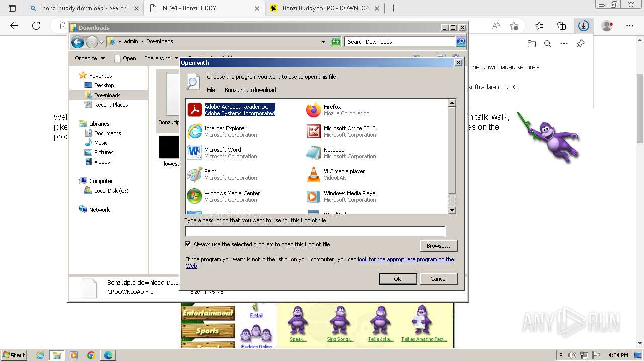Open Chrome from the taskbar
Viewport: 644px width, 362px height.
click(91, 355)
